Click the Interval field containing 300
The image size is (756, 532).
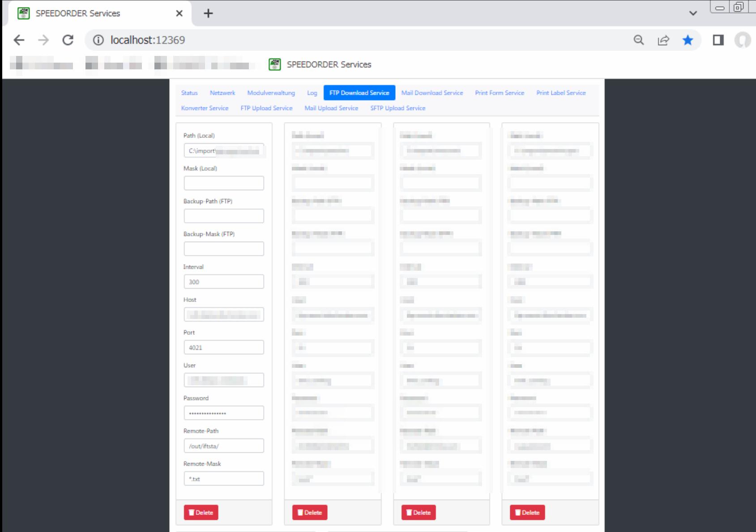(x=224, y=282)
